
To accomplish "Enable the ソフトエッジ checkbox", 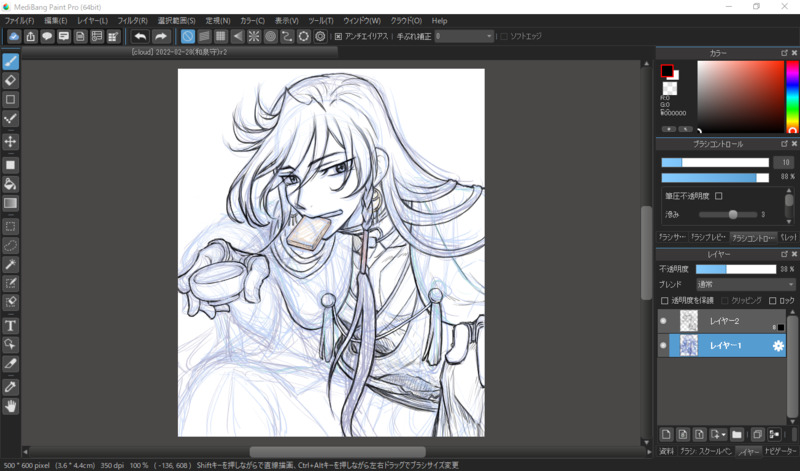I will coord(504,36).
